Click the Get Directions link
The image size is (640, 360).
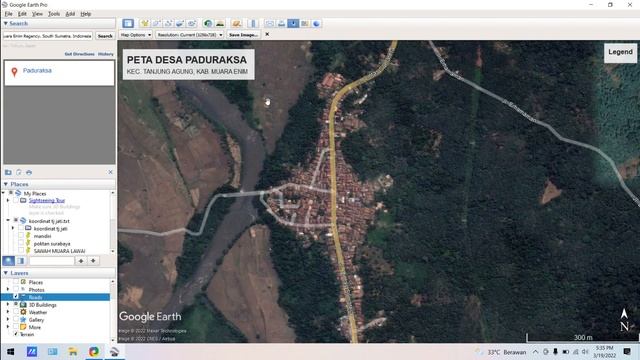point(79,54)
